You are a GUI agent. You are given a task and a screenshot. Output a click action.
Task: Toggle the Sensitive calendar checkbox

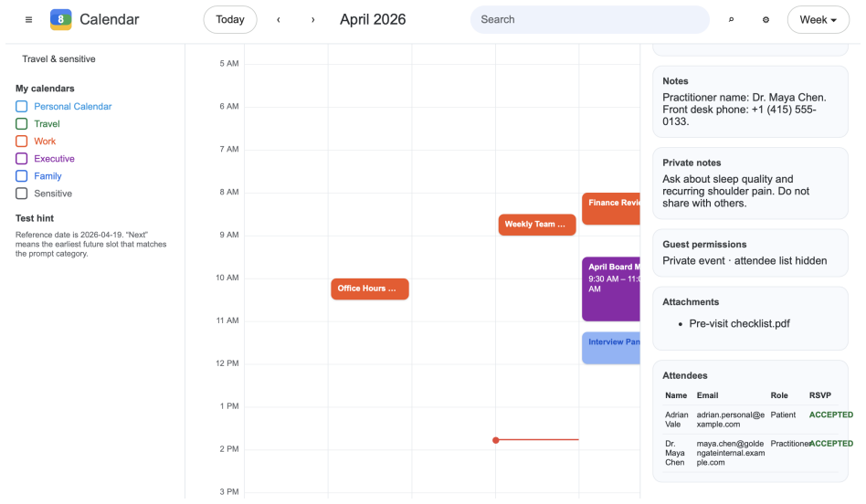22,194
